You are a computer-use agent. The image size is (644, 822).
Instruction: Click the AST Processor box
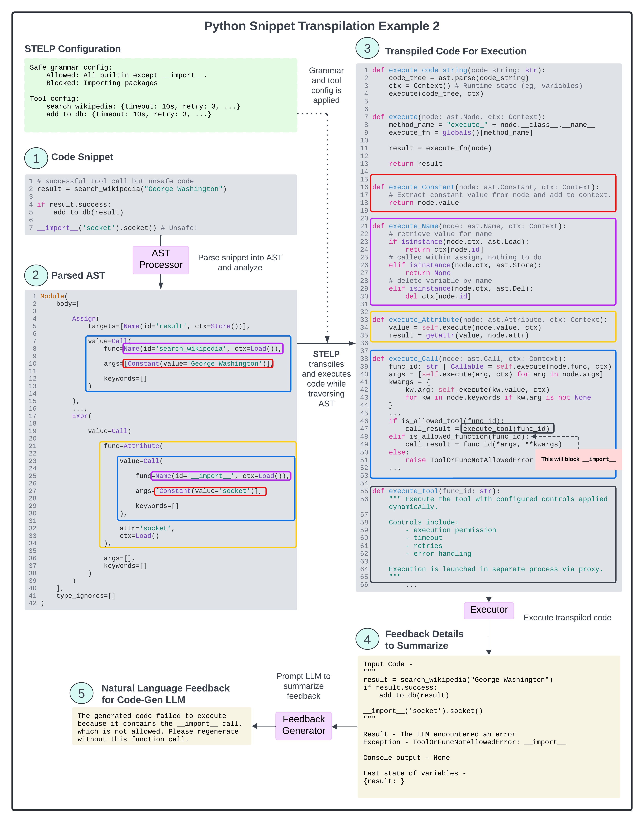pos(161,260)
